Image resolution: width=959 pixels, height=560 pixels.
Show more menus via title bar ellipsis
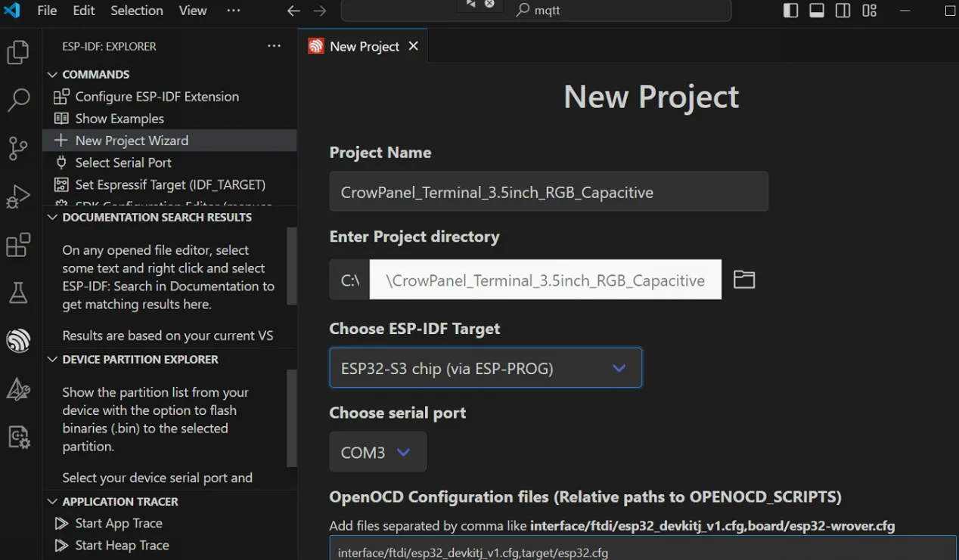(x=234, y=11)
